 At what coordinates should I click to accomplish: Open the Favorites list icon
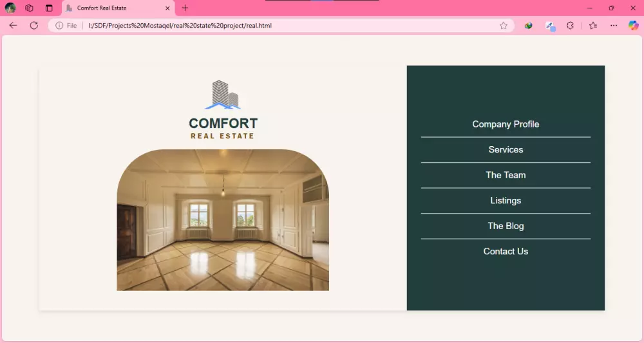pos(593,26)
